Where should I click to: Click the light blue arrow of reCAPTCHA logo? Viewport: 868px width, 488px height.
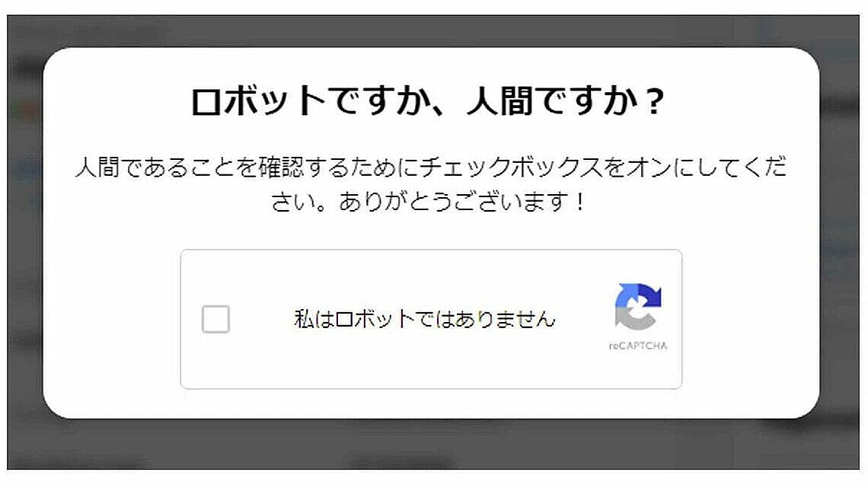[x=627, y=294]
